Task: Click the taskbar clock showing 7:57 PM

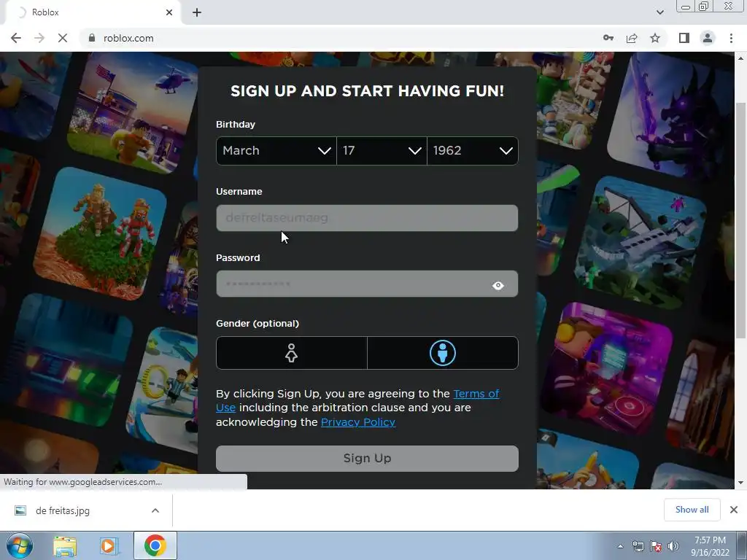Action: click(x=710, y=546)
